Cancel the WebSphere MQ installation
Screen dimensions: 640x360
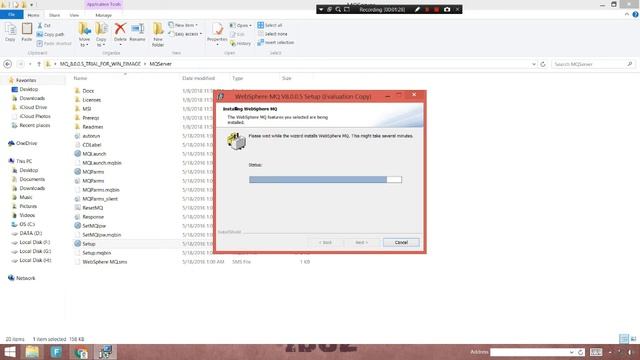(401, 242)
